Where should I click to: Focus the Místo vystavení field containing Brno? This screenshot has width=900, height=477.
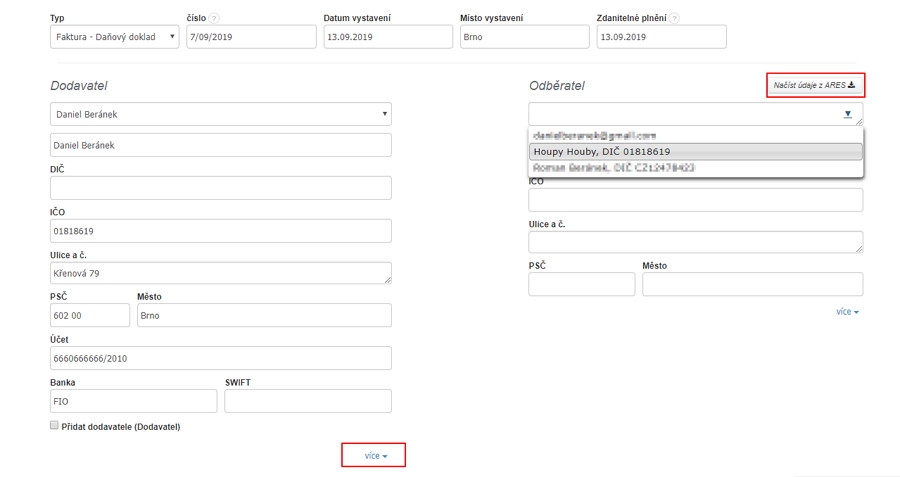[x=523, y=37]
